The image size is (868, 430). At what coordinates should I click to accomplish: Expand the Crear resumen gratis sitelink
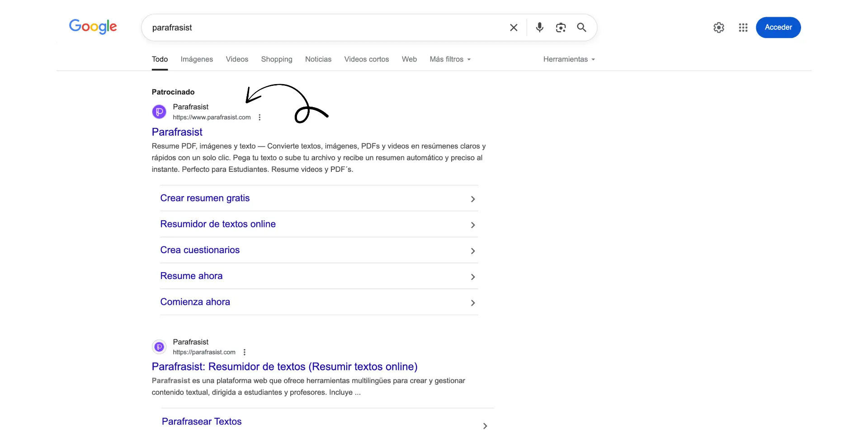(473, 199)
